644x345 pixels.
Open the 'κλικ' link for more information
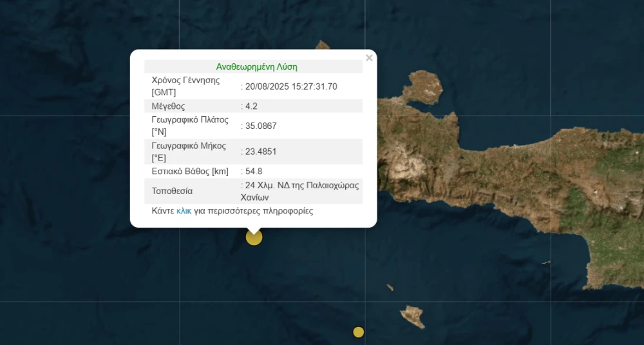(x=184, y=211)
